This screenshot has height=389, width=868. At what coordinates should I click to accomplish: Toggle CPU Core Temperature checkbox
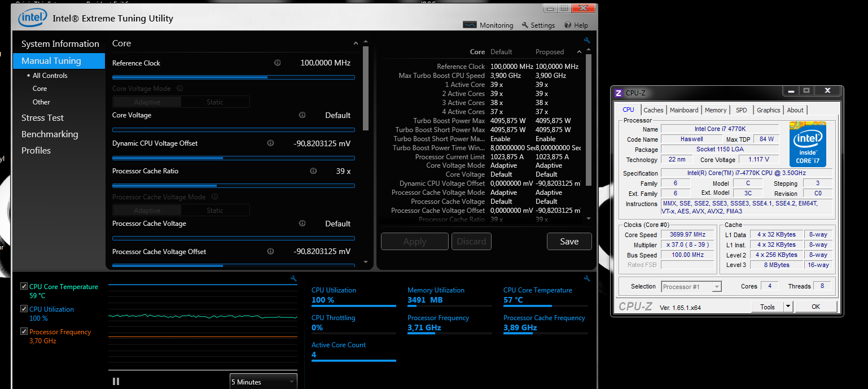24,286
